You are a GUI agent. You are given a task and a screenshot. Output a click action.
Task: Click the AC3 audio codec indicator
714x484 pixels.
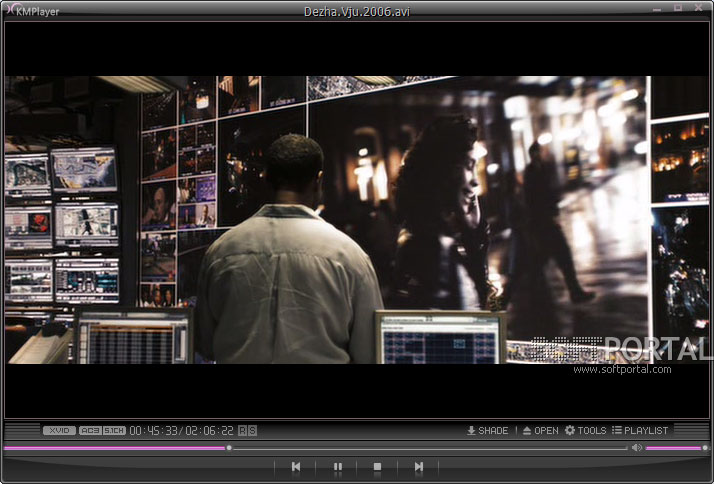[x=89, y=430]
